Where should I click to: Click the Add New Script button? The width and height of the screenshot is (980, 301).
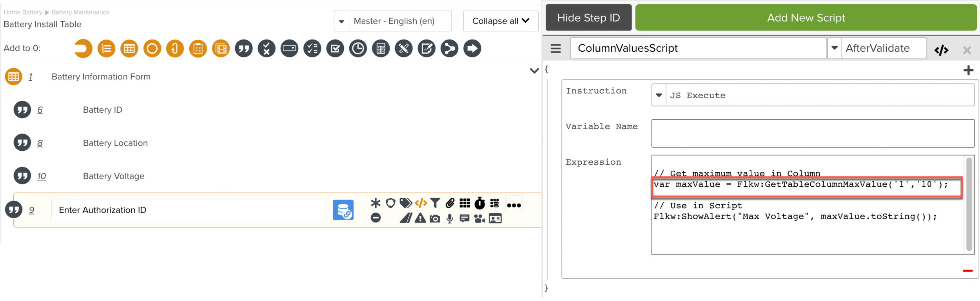coord(806,18)
